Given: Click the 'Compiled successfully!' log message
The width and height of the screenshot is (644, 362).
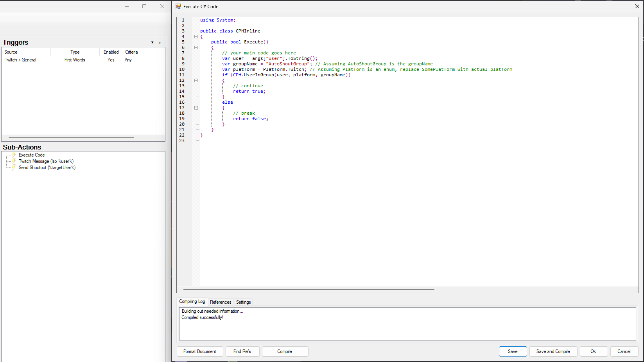Looking at the screenshot, I should (202, 317).
